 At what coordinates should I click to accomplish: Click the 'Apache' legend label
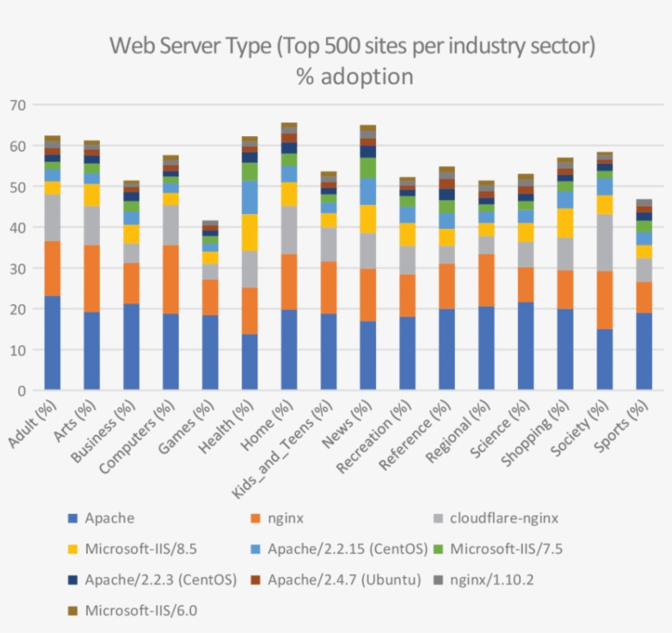tap(109, 518)
